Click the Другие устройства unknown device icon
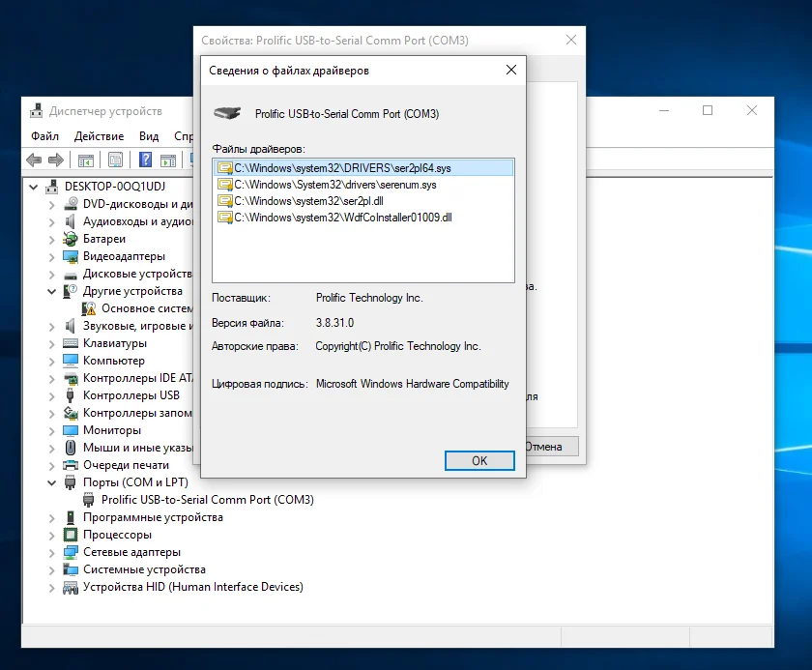This screenshot has width=812, height=670. (71, 291)
